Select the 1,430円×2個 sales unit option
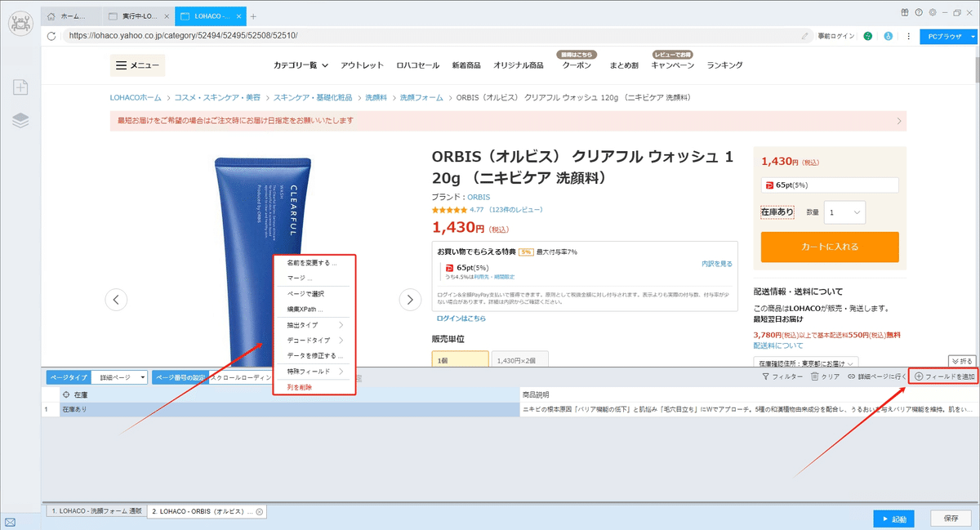This screenshot has height=530, width=980. point(519,360)
